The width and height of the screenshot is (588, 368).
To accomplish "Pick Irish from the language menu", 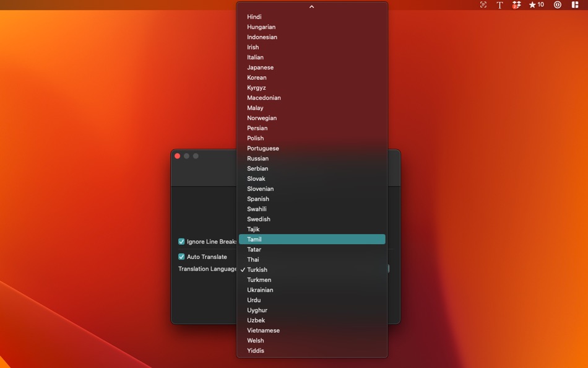I will 312,47.
